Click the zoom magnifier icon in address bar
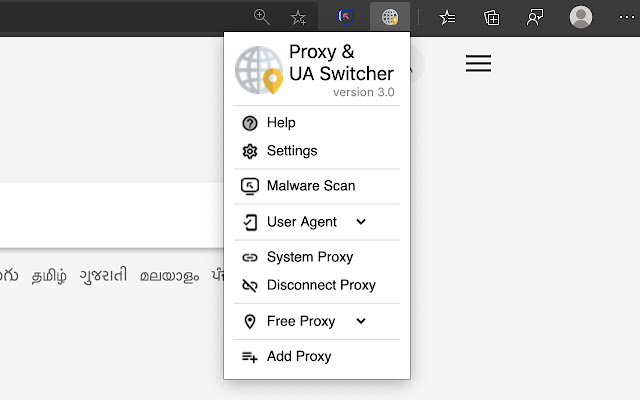 pyautogui.click(x=262, y=18)
